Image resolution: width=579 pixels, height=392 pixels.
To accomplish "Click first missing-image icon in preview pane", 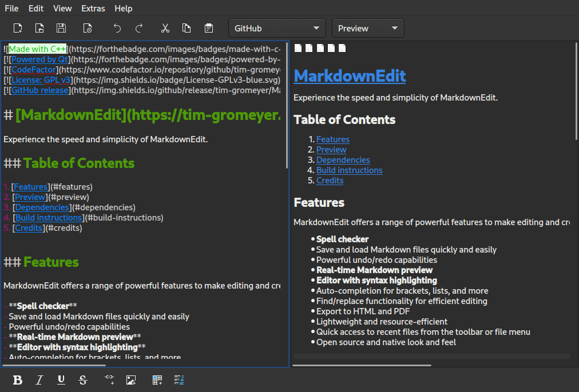I will coord(298,49).
